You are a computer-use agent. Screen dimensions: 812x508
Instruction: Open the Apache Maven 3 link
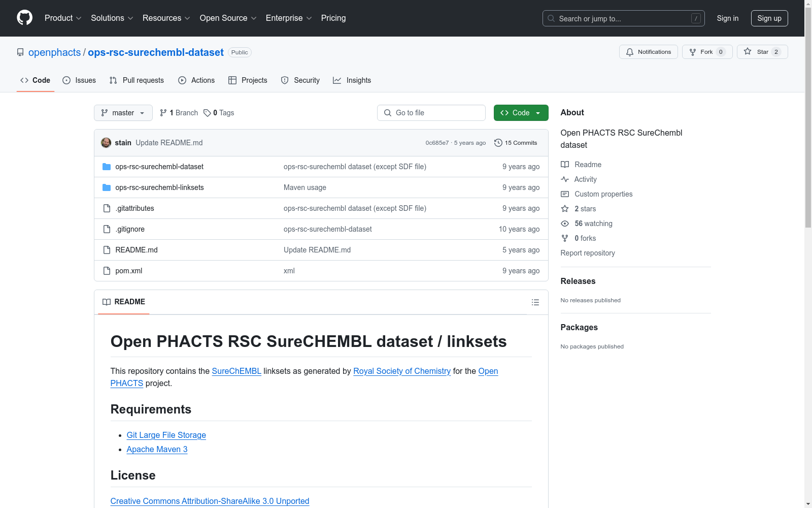tap(157, 449)
